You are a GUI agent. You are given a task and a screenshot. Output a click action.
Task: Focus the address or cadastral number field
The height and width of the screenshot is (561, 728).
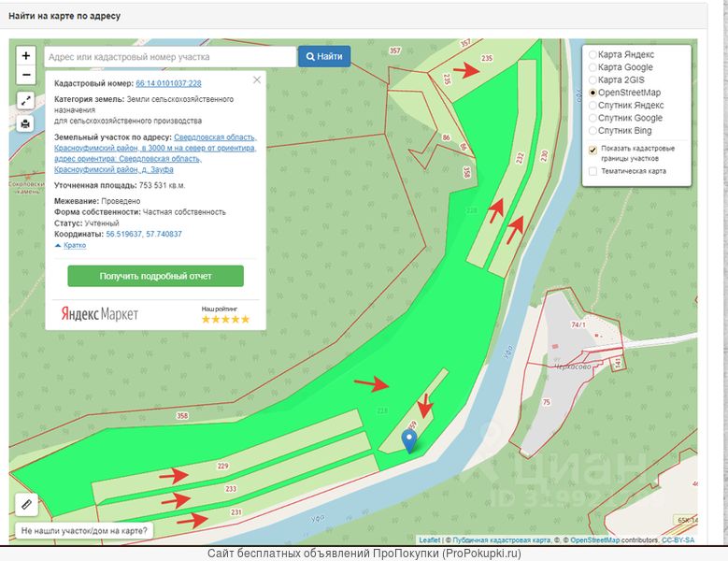(x=170, y=57)
